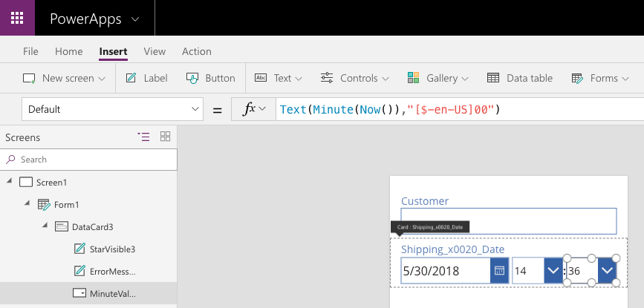Click the Customer field label
644x308 pixels.
[x=425, y=201]
